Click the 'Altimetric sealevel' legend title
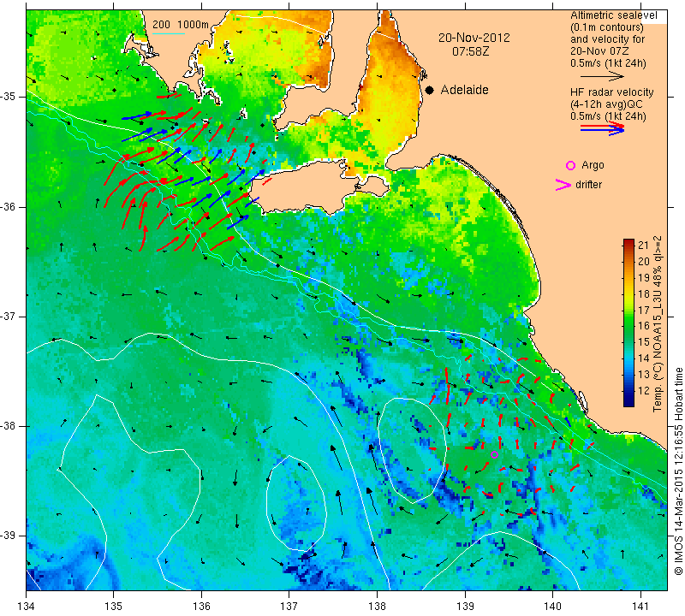The image size is (685, 616). (613, 15)
